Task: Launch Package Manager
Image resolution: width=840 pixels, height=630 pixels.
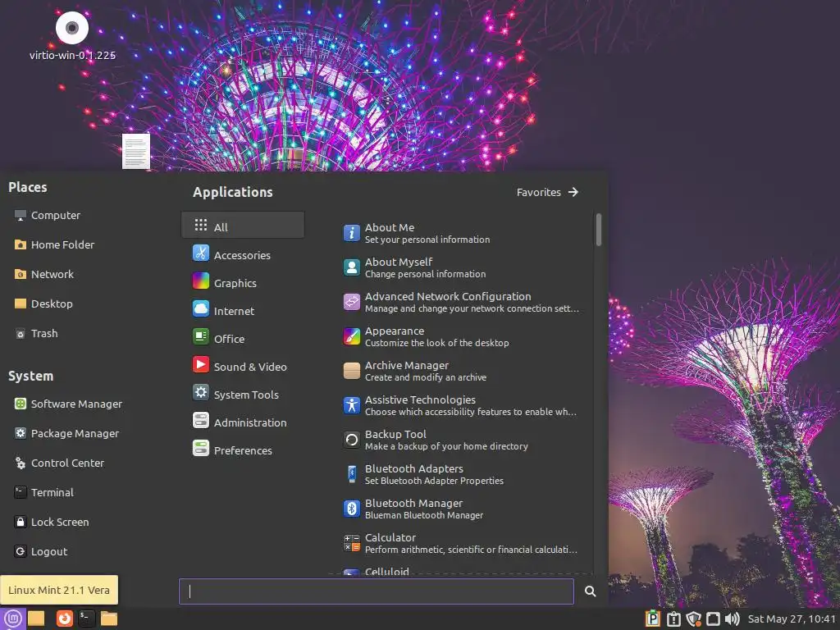Action: tap(66, 433)
